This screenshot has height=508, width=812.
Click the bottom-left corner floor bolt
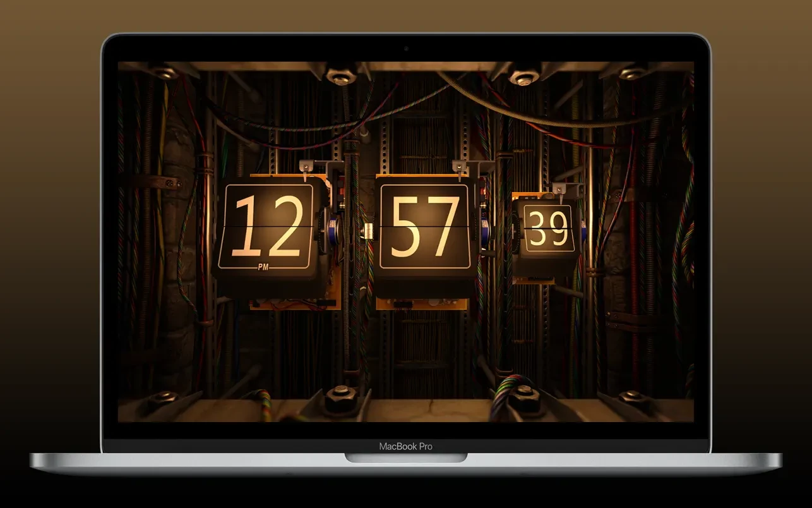tap(165, 397)
